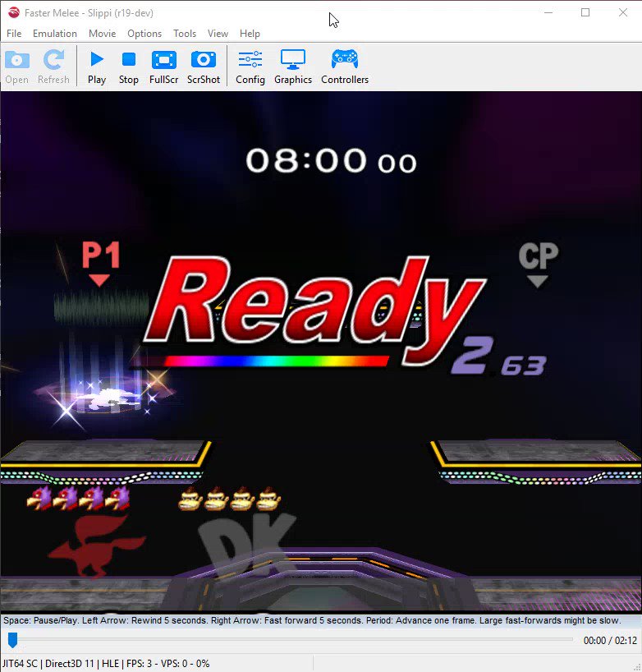642x672 pixels.
Task: Click the Open file toolbar icon
Action: point(16,67)
